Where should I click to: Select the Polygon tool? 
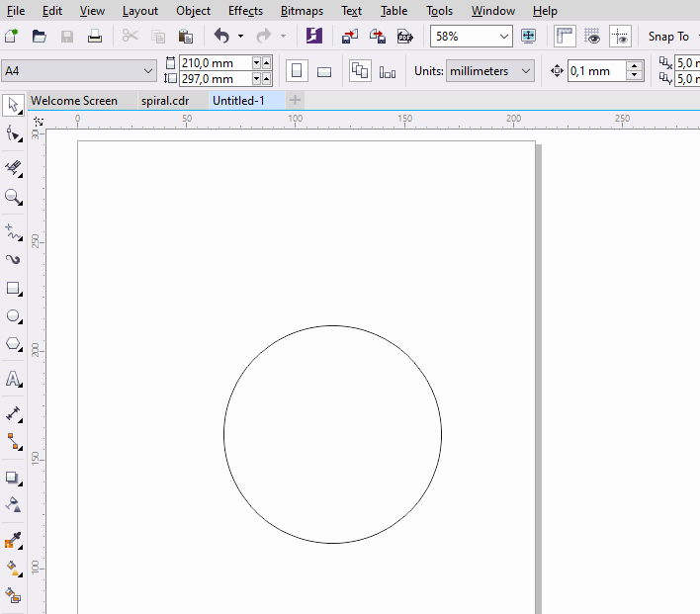point(13,344)
